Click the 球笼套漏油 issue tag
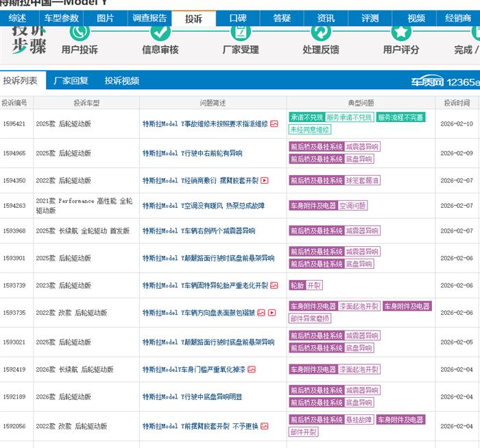480x448 pixels. tap(362, 181)
